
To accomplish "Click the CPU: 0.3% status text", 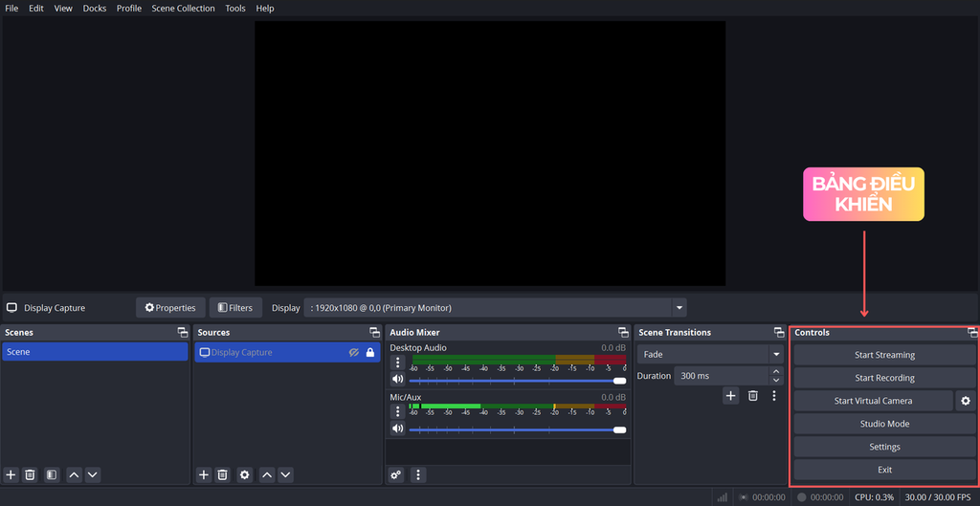I will pos(875,497).
